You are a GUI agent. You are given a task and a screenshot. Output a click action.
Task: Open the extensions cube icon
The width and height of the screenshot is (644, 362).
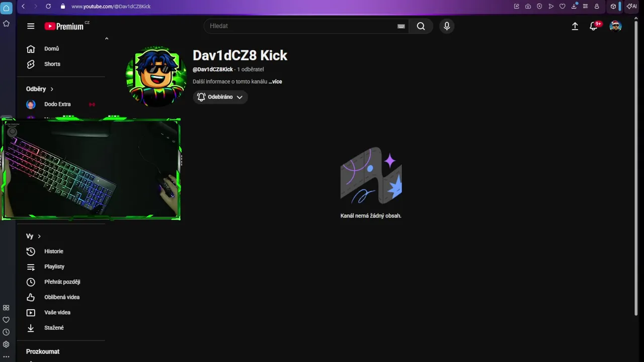click(x=613, y=6)
